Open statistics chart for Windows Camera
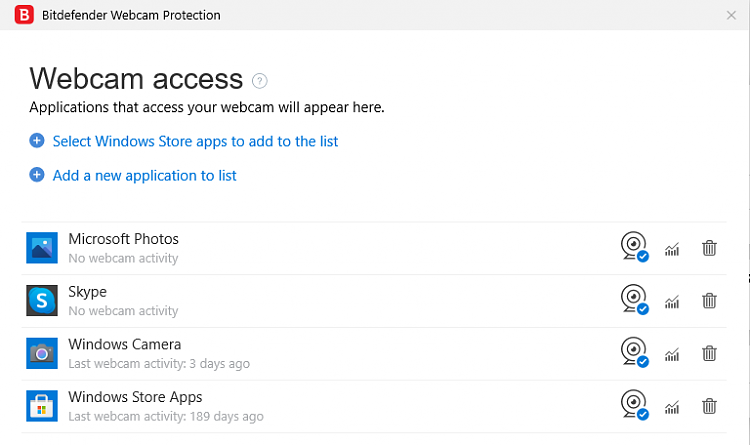The image size is (750, 445). pos(672,354)
